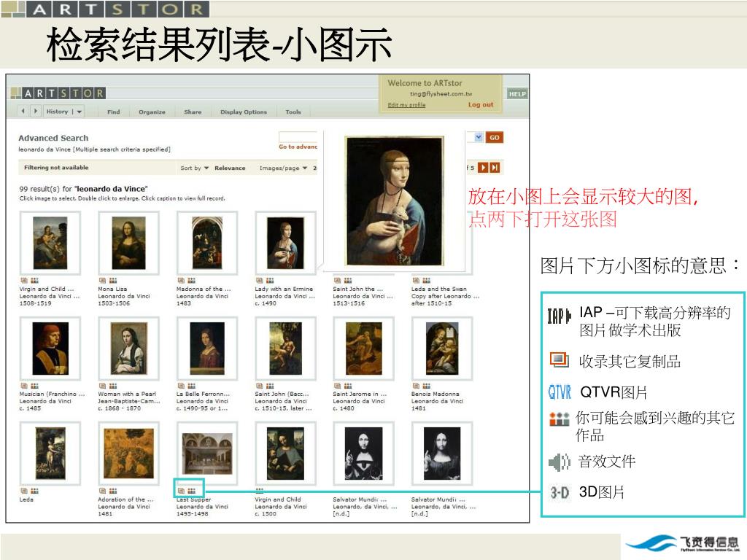Select Woman with a Pearl thumbnail

128,349
